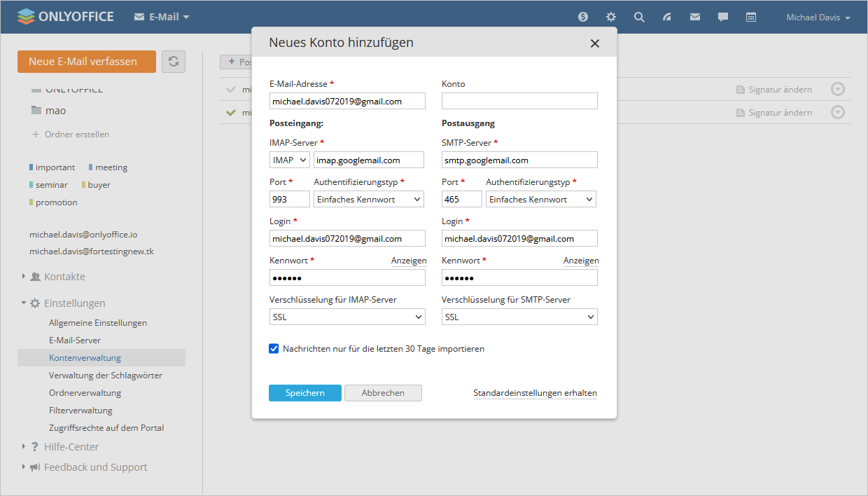The height and width of the screenshot is (496, 868).
Task: Open Verschlüsselung für SMTP-Server dropdown
Action: (x=519, y=317)
